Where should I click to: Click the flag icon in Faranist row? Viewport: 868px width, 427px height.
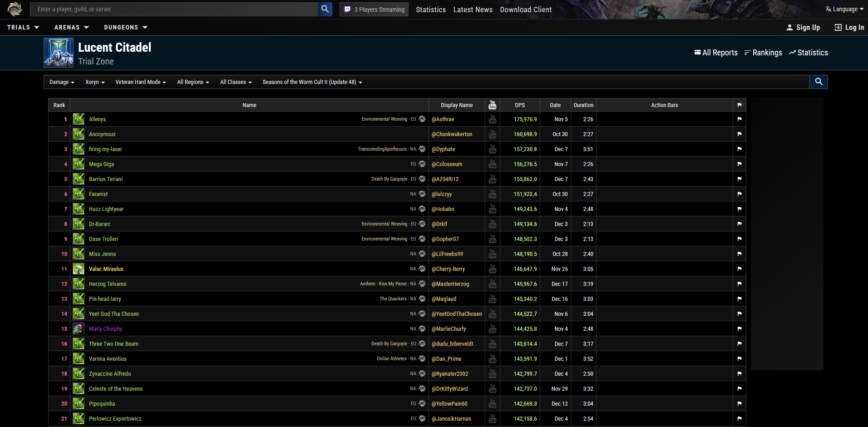pyautogui.click(x=740, y=194)
